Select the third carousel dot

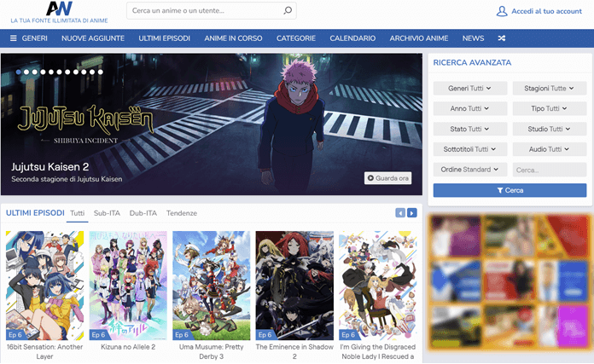tap(35, 72)
